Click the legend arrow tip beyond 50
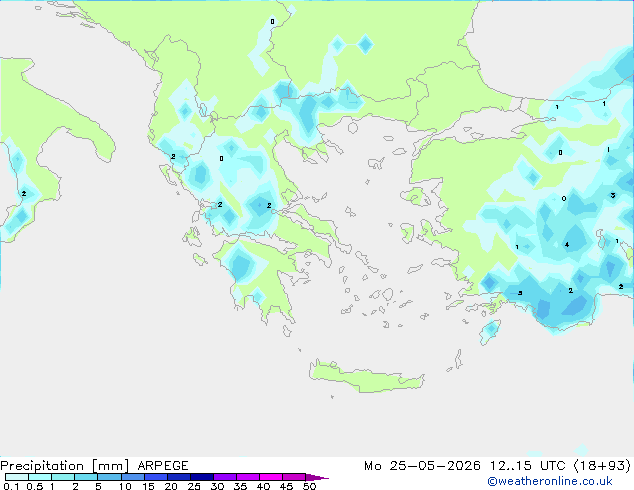The width and height of the screenshot is (634, 490). [317, 477]
